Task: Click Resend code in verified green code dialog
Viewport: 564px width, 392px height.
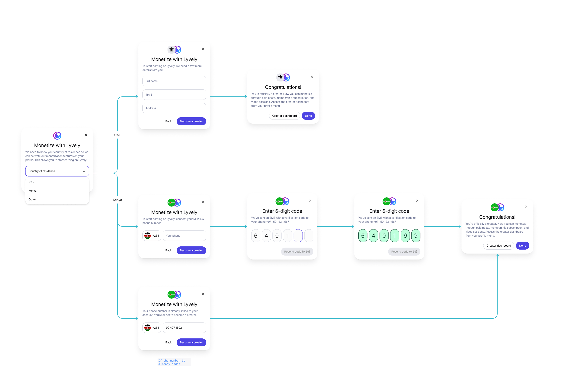Action: point(404,252)
